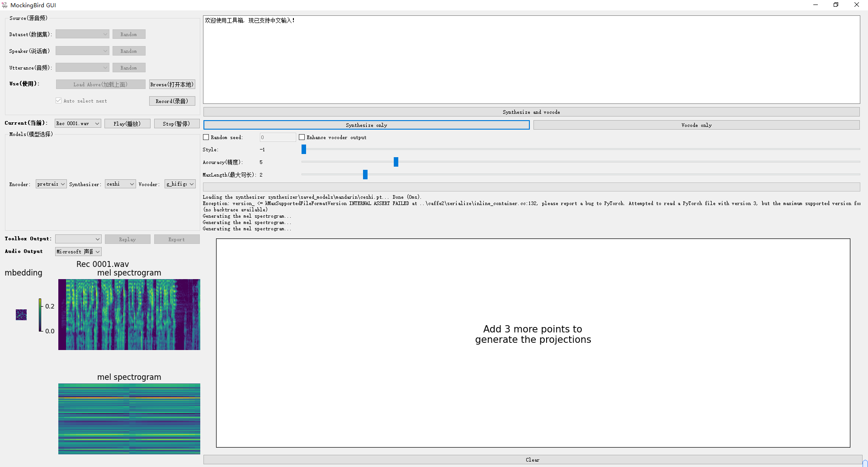
Task: Enable the Random seed checkbox
Action: click(206, 137)
